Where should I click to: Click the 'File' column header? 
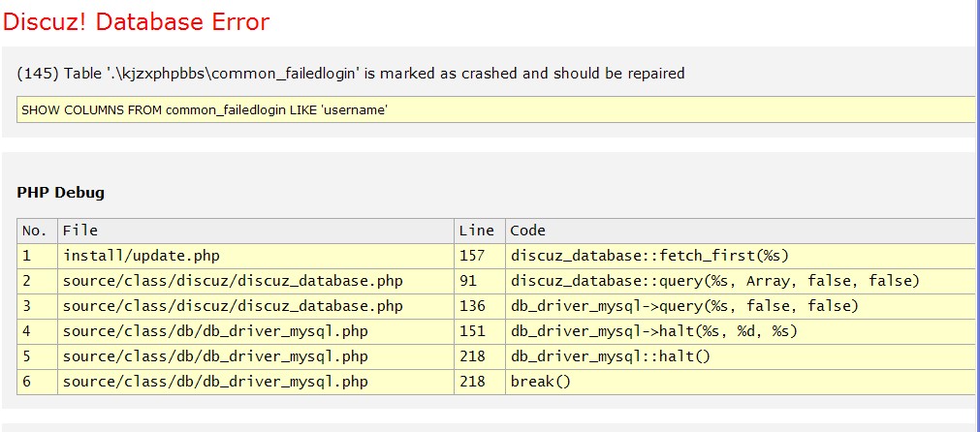coord(256,231)
